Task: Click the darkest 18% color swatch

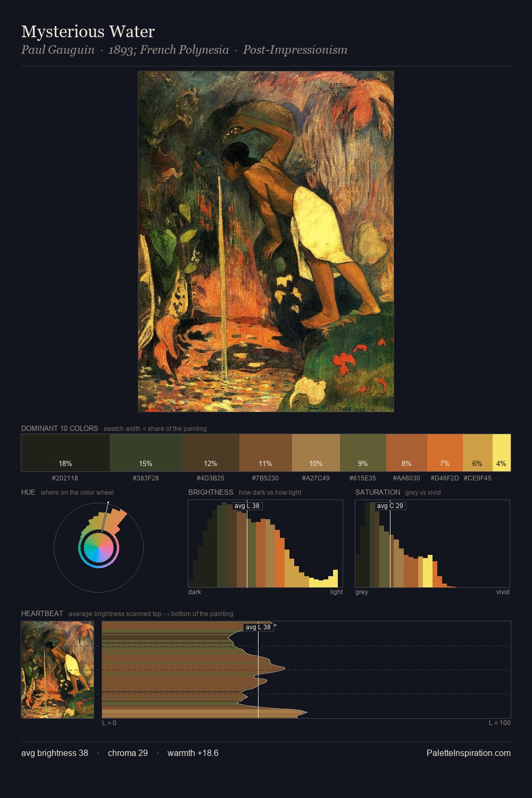Action: click(65, 453)
